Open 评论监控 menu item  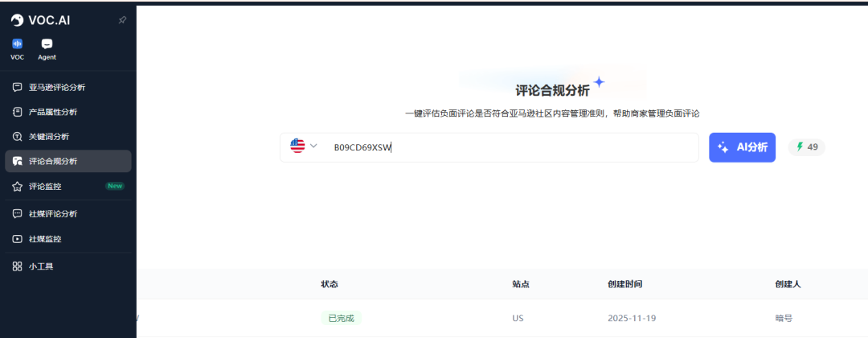pyautogui.click(x=68, y=186)
